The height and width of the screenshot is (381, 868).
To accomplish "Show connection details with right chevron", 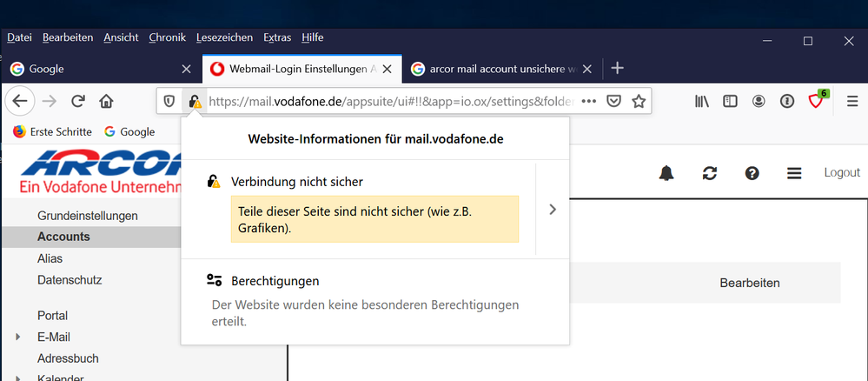I will pyautogui.click(x=552, y=210).
